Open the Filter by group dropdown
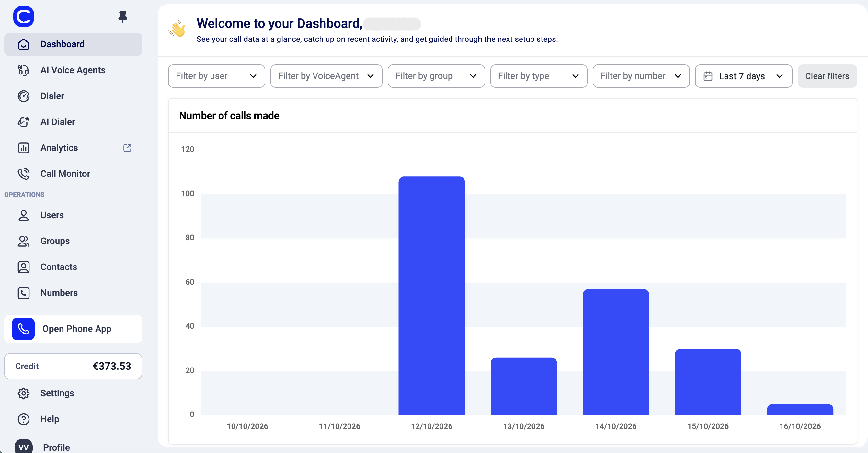The height and width of the screenshot is (453, 868). pyautogui.click(x=436, y=76)
